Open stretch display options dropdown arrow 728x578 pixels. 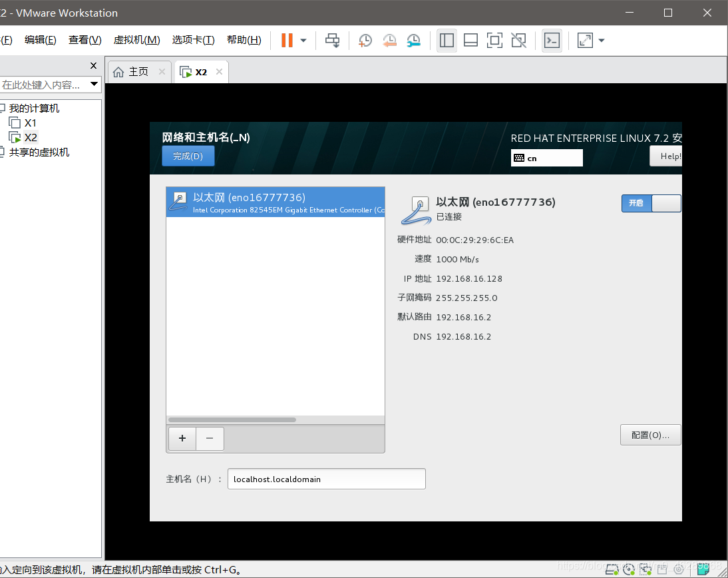[602, 41]
